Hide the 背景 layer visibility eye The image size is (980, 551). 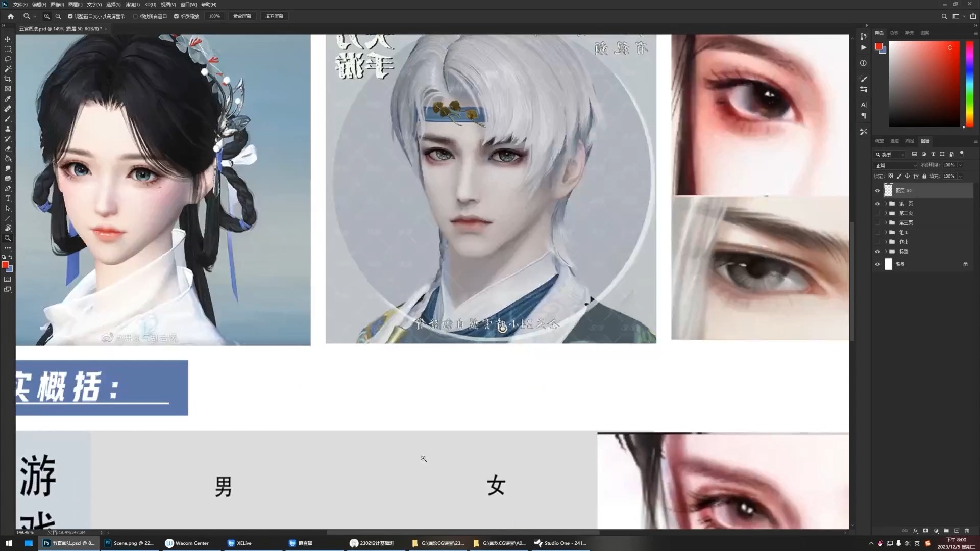tap(877, 264)
